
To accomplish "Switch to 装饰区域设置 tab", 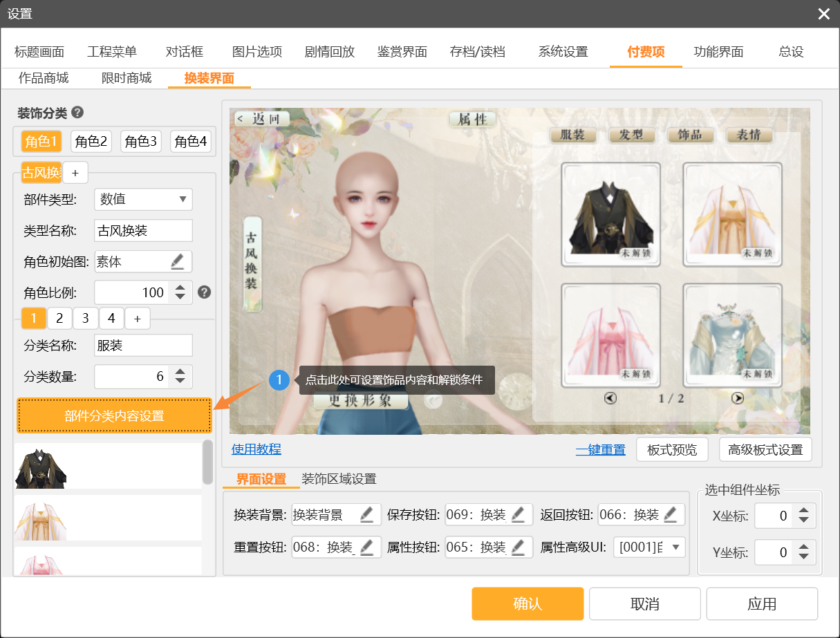I will [339, 479].
